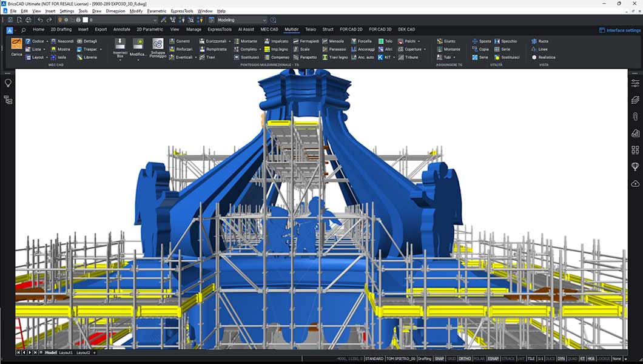
Task: Click the Specchio mirror tool
Action: (505, 41)
